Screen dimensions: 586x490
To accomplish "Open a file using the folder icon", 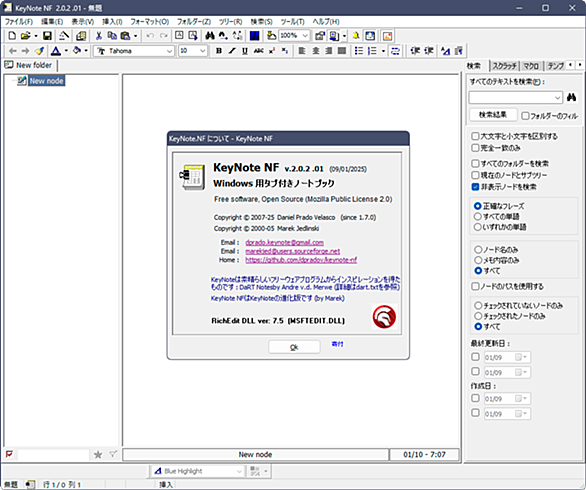I will coord(25,36).
